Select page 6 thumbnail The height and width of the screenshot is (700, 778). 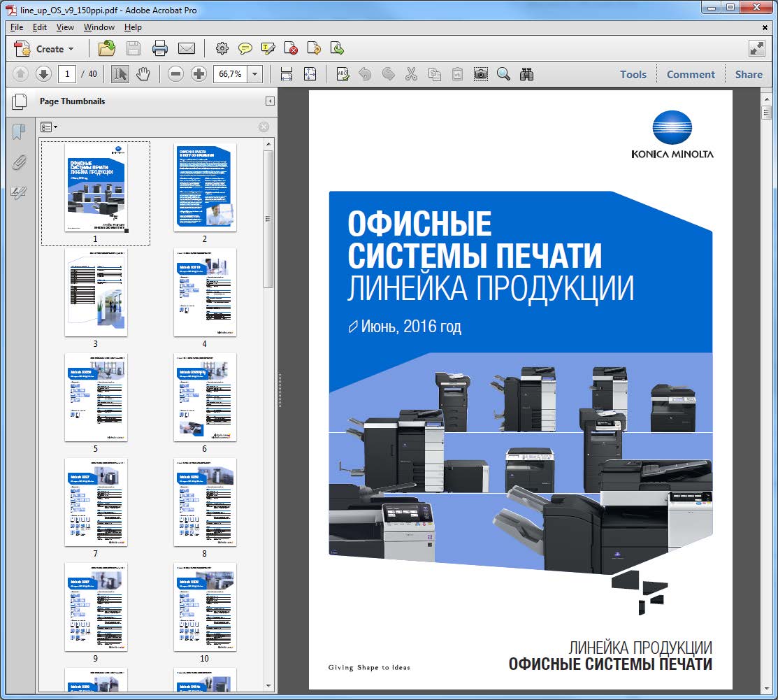pyautogui.click(x=205, y=398)
